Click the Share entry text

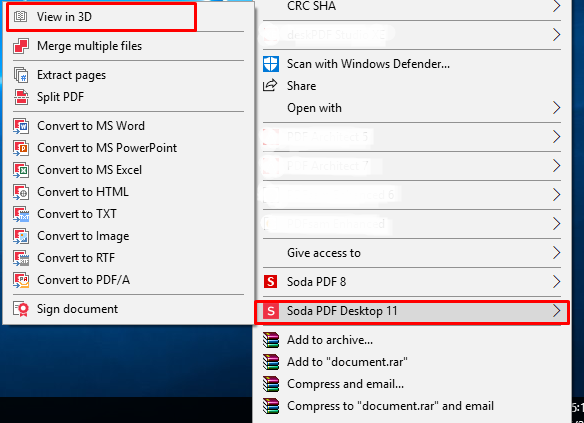tap(301, 86)
